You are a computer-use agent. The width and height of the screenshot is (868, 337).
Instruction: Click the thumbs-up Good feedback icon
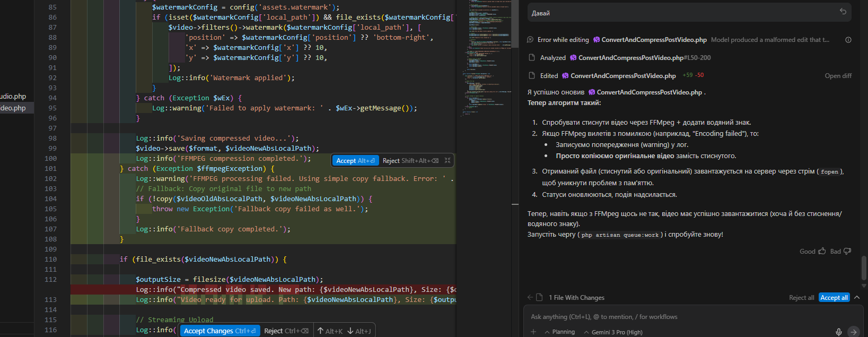click(822, 251)
